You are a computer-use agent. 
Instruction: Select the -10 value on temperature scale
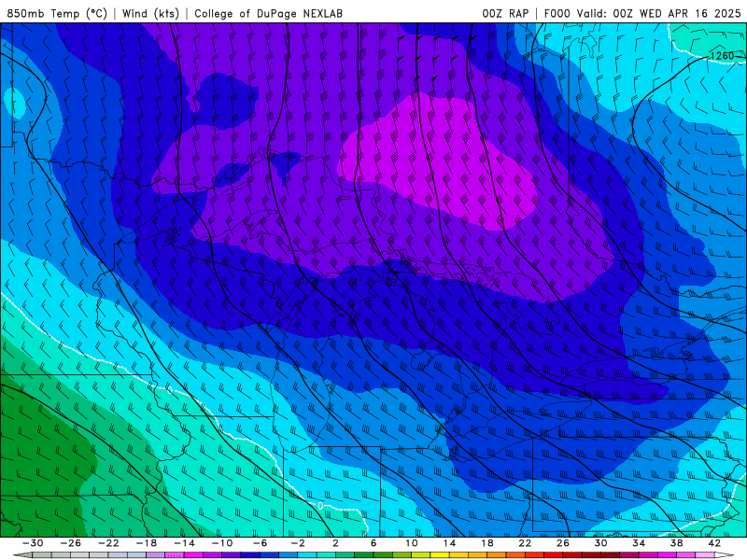point(222,543)
